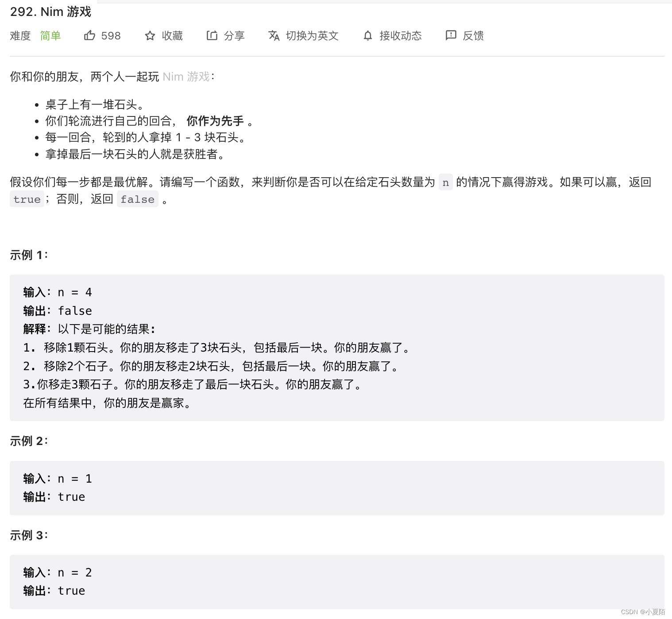Click the 示例 3 heading
Screen dimensions: 672x619
[29, 535]
